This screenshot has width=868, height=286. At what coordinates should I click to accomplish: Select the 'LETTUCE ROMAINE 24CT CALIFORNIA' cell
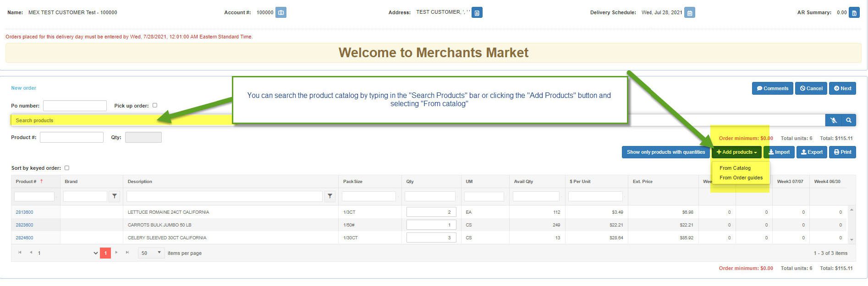(x=231, y=212)
